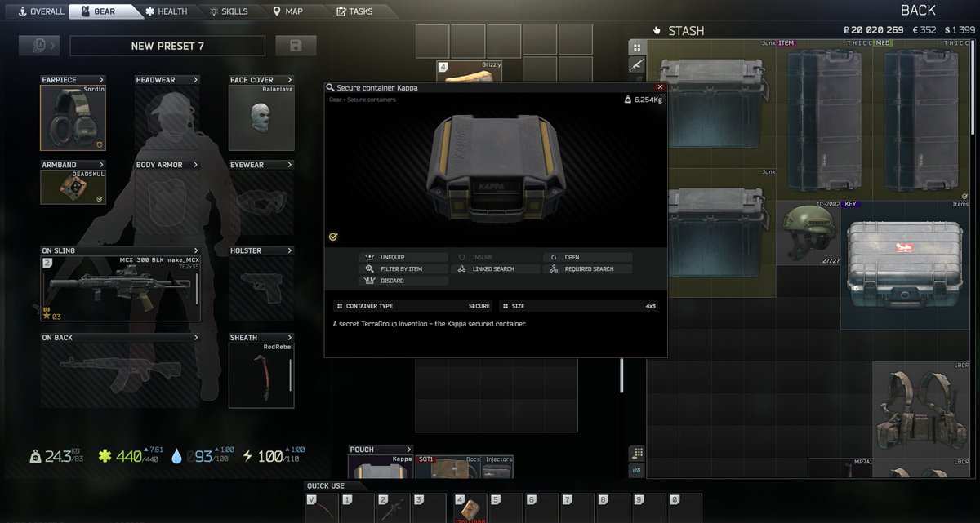Select the Kappa container in pouch slot
This screenshot has height=523, width=980.
coord(381,467)
